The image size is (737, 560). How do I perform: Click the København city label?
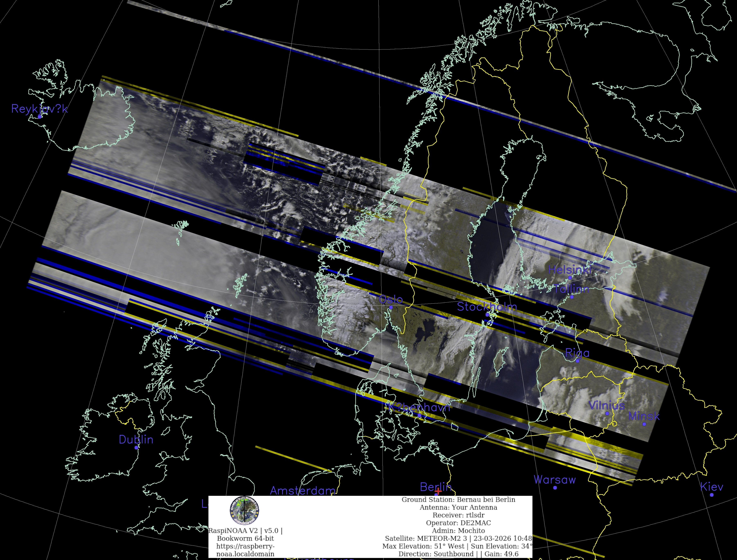pos(419,407)
